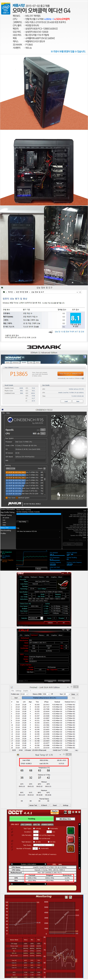Image resolution: width=88 pixels, height=980 pixels.
Task: Open Basic tab in 3DMark 11
Action: point(8,362)
